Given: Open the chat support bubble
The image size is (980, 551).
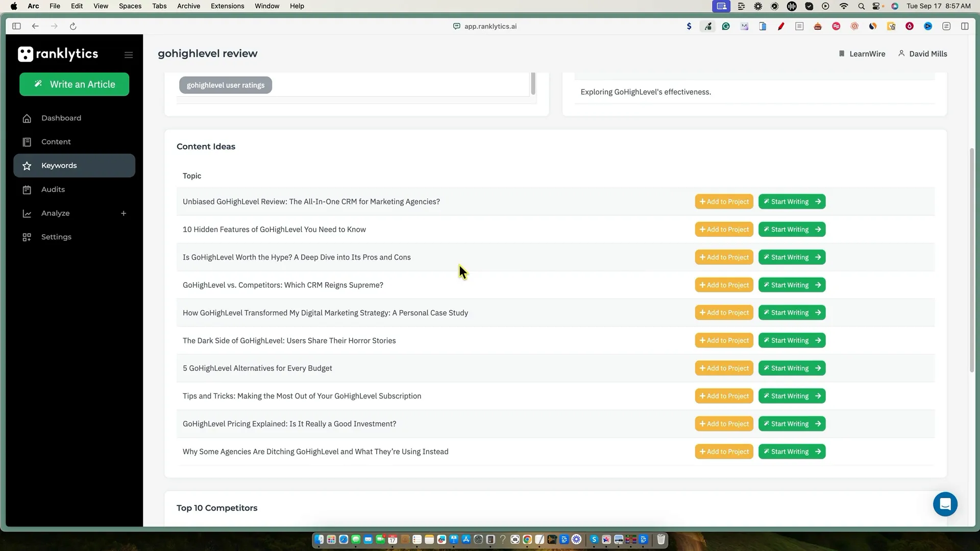Looking at the screenshot, I should click(945, 504).
